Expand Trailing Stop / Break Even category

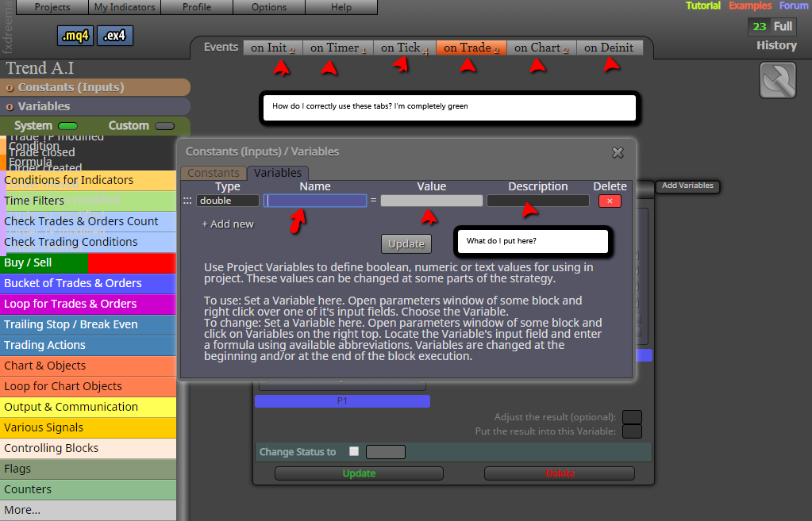click(88, 325)
